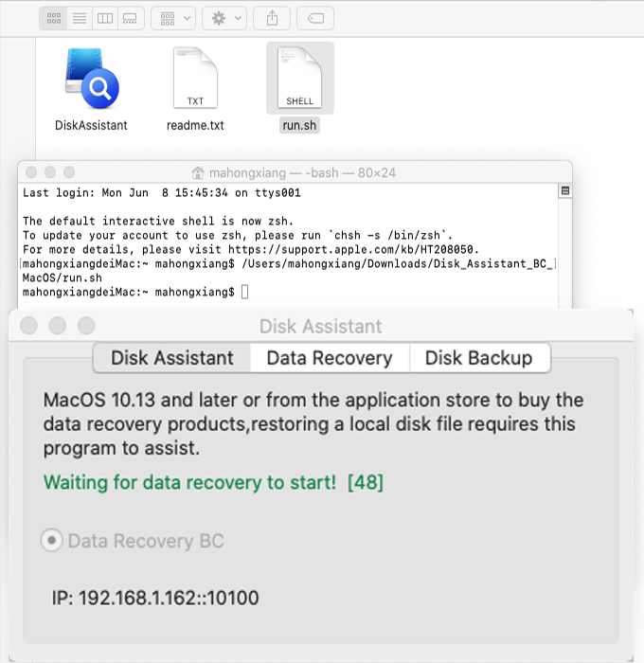Switch Finder to list view
Image resolution: width=644 pixels, height=663 pixels.
tap(80, 18)
